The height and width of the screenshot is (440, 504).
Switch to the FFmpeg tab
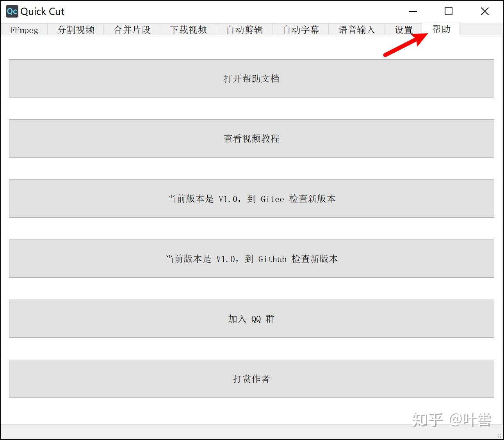pos(24,30)
